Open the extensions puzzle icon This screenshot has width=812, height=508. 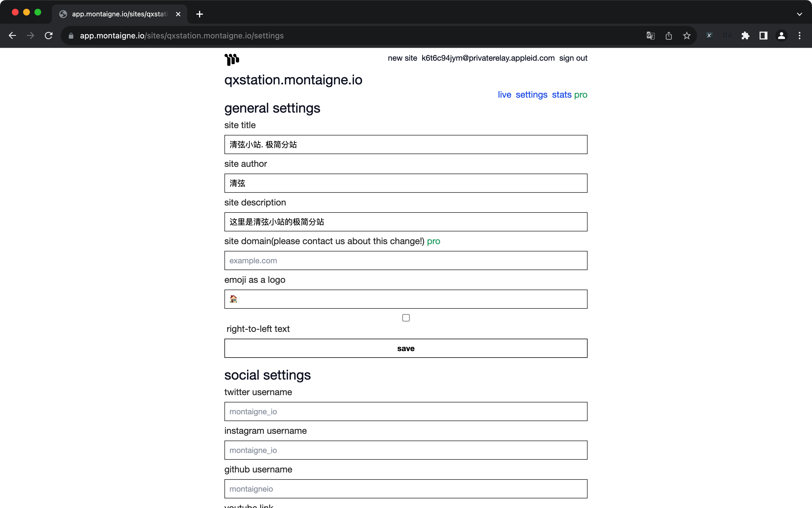point(745,36)
